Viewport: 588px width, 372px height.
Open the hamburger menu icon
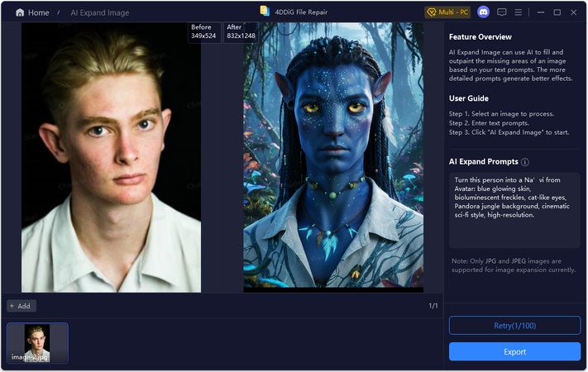(519, 12)
